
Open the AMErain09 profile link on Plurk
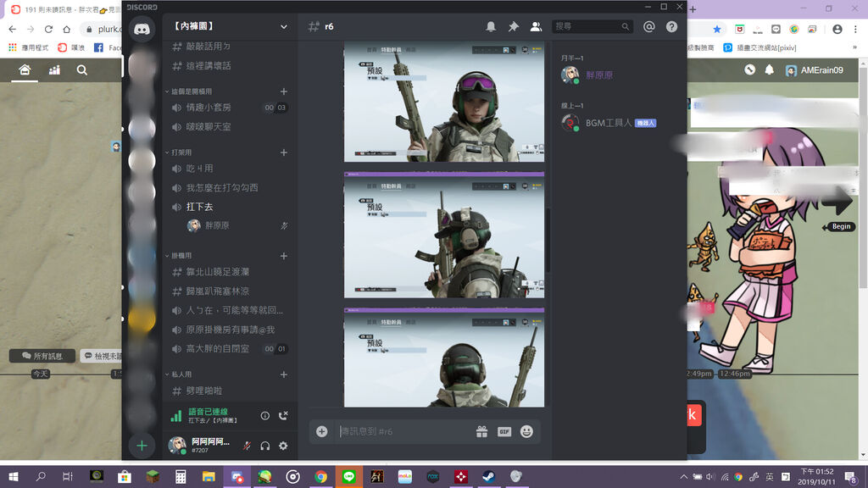pyautogui.click(x=815, y=70)
